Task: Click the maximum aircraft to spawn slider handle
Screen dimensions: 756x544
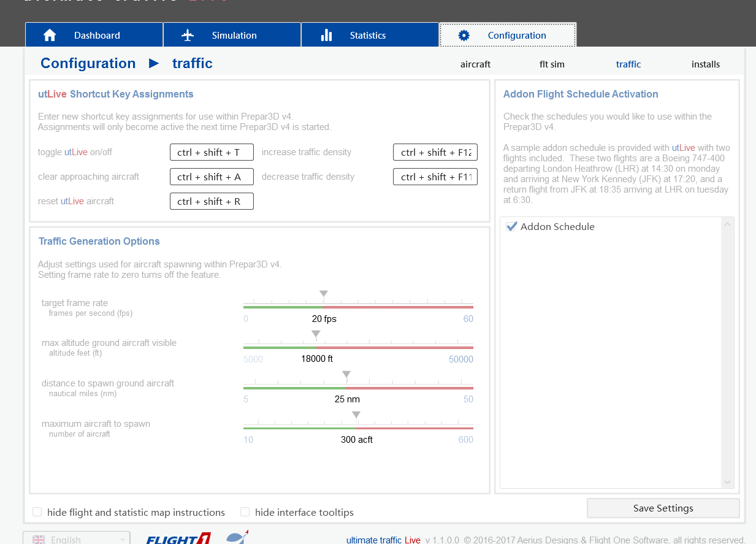Action: (356, 415)
